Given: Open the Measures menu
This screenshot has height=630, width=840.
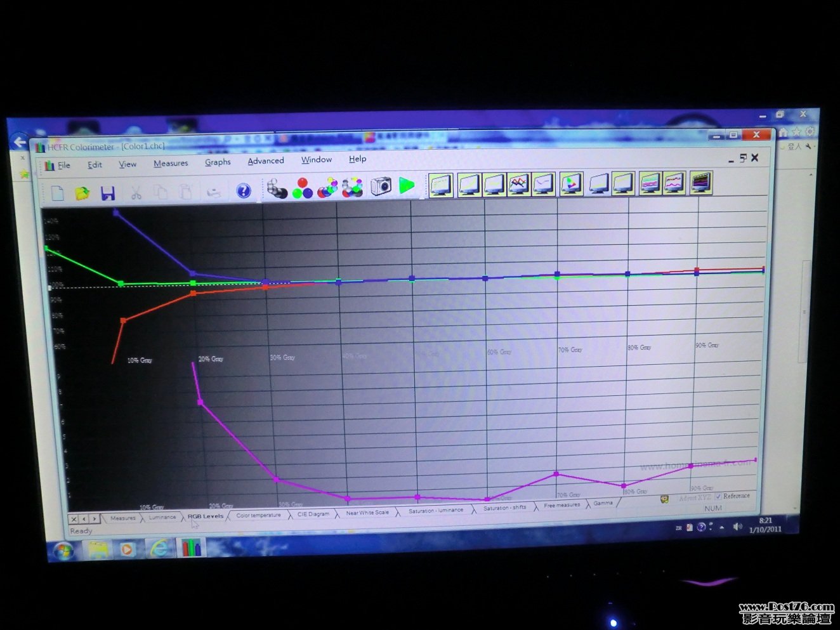Looking at the screenshot, I should (x=171, y=163).
